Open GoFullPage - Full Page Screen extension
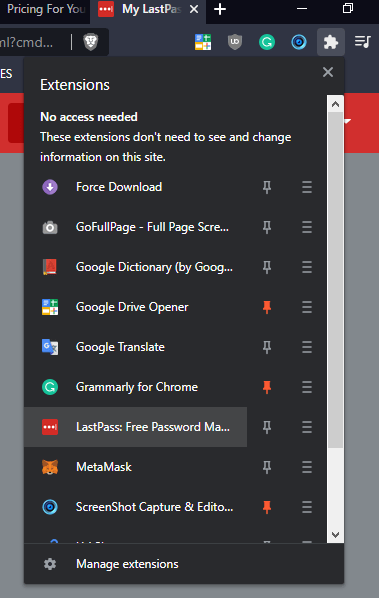This screenshot has height=598, width=379. point(136,227)
